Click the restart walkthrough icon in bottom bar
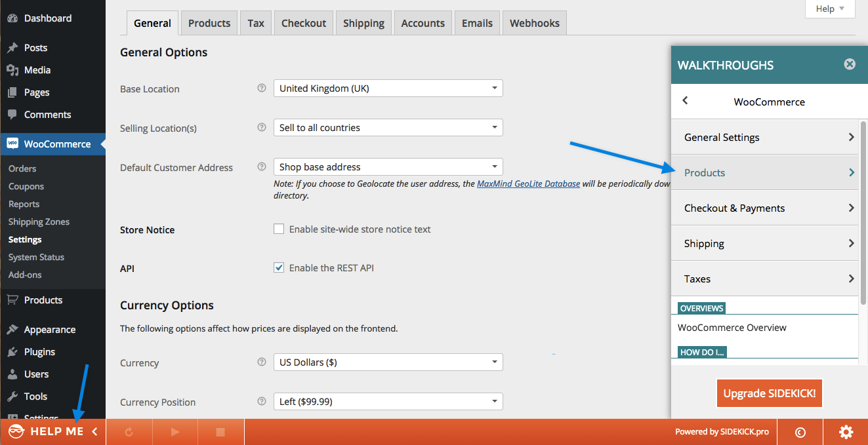 point(129,432)
